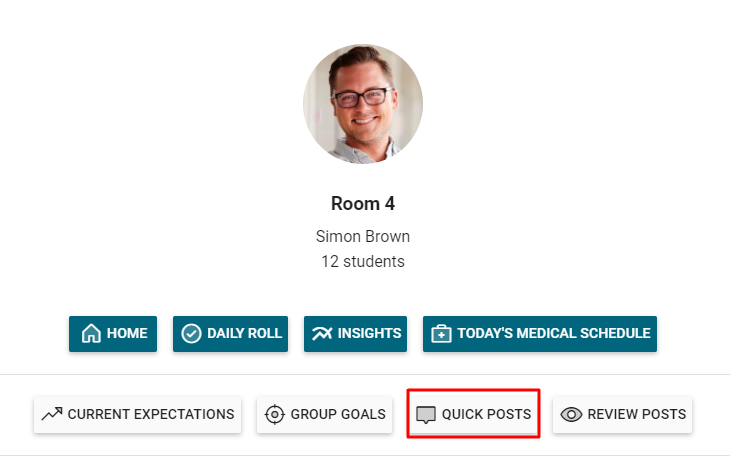Click the rising arrow icon for Current Expectations
Screen dimensions: 730x456
pyautogui.click(x=52, y=414)
